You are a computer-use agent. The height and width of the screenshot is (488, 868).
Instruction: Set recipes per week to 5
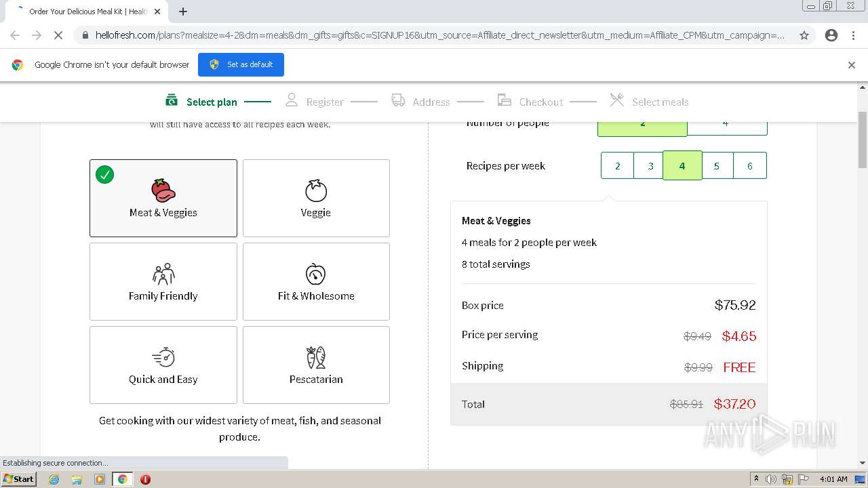point(717,165)
